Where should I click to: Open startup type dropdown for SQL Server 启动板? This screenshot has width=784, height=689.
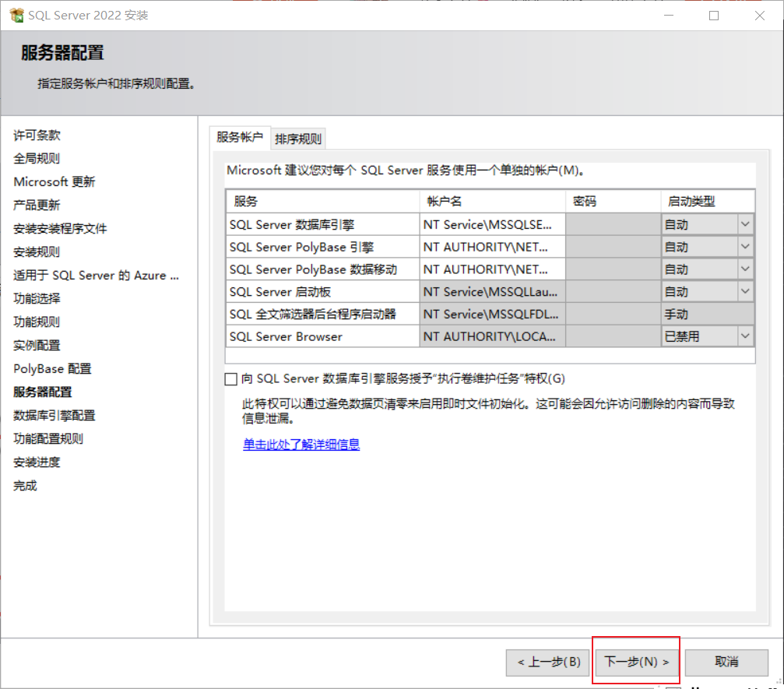(745, 291)
